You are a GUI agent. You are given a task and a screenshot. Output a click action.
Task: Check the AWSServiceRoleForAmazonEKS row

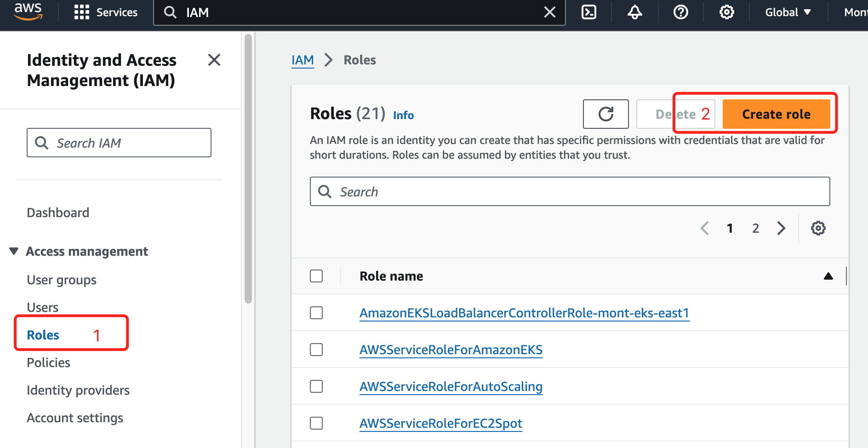tap(316, 350)
